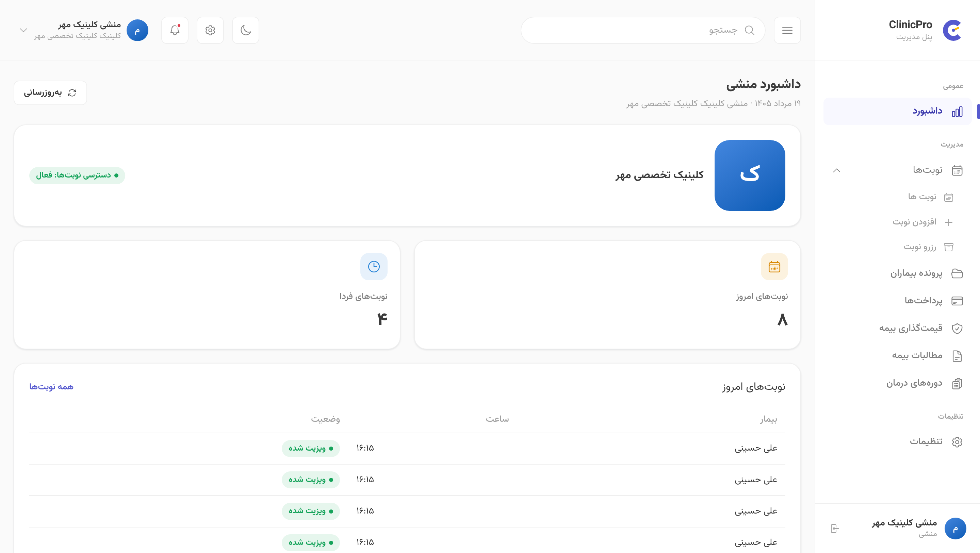Open نوبت‌ها menu item
This screenshot has width=980, height=553.
pos(897,170)
